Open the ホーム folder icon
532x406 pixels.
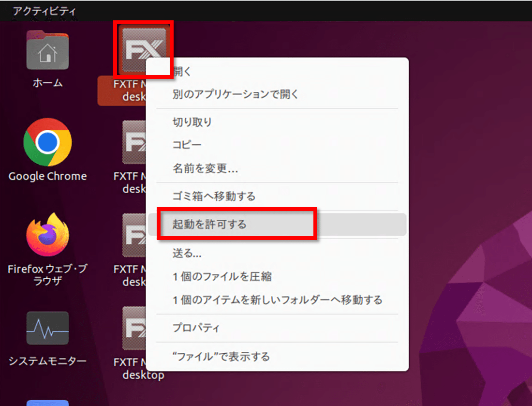click(x=47, y=50)
